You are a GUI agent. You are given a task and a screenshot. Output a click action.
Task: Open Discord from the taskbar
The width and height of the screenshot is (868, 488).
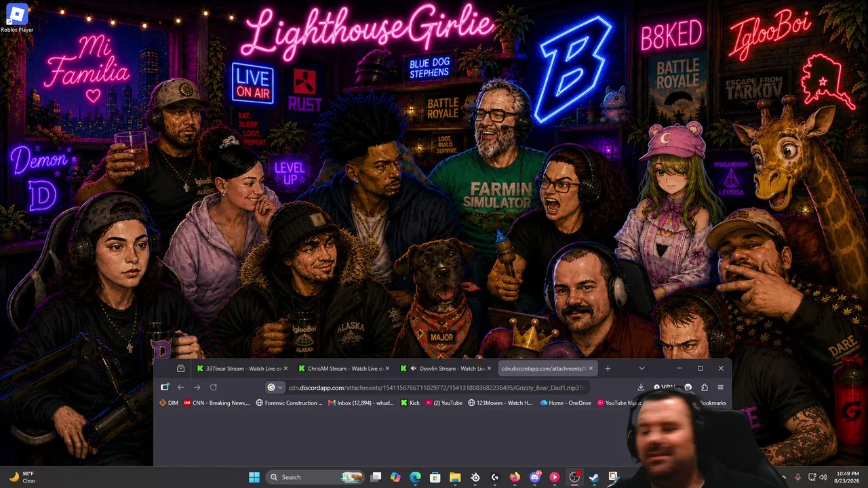pos(535,477)
